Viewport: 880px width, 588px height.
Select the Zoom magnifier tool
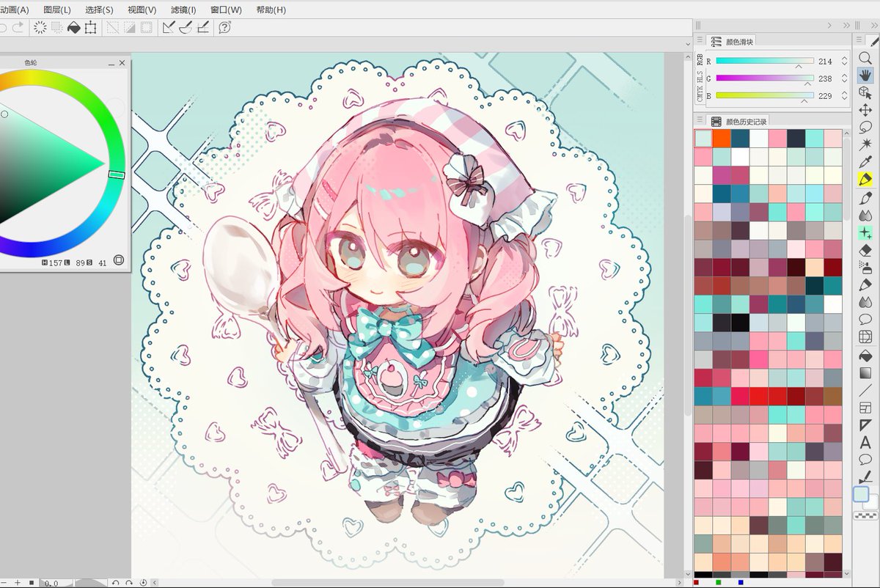(865, 57)
